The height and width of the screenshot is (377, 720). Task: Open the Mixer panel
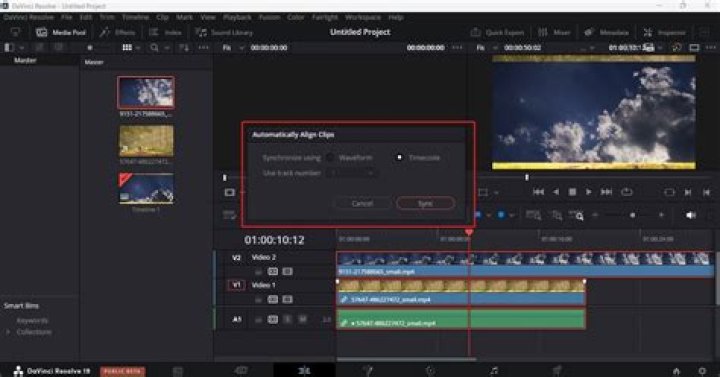[554, 32]
